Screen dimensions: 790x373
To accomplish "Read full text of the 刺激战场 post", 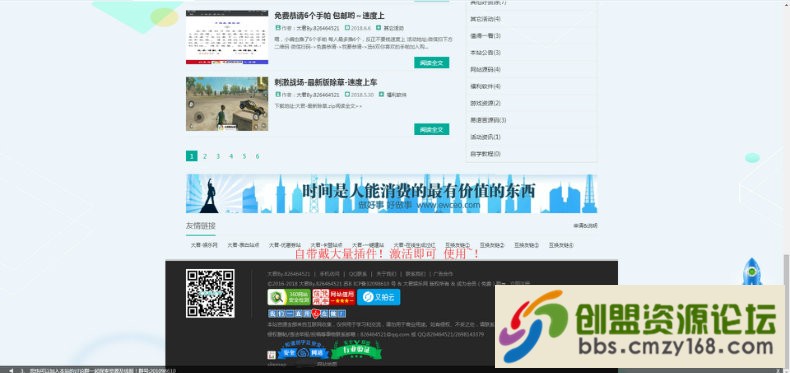I will (x=432, y=130).
